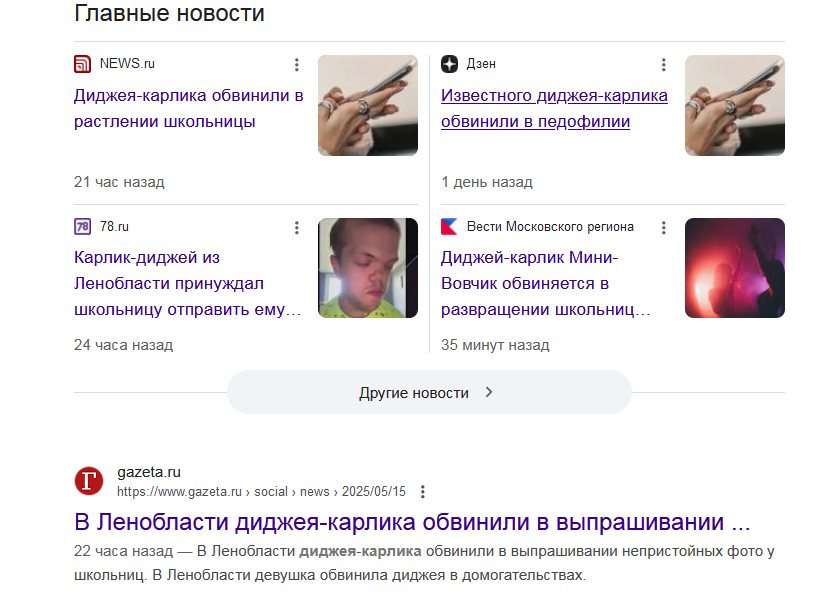Click the gazeta.ru round red logo
Image resolution: width=830 pixels, height=601 pixels.
[x=89, y=481]
